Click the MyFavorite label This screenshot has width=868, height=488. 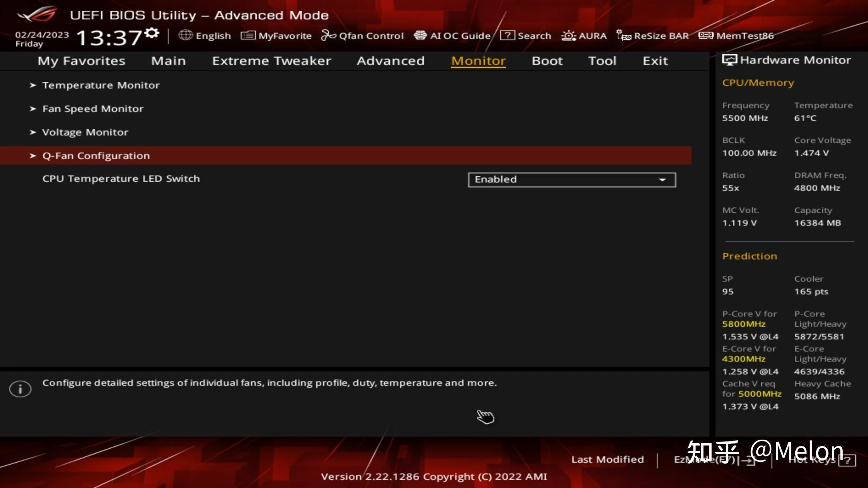coord(285,36)
